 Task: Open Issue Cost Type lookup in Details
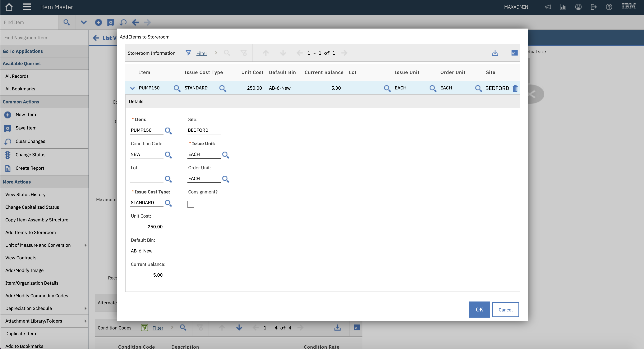pyautogui.click(x=168, y=203)
